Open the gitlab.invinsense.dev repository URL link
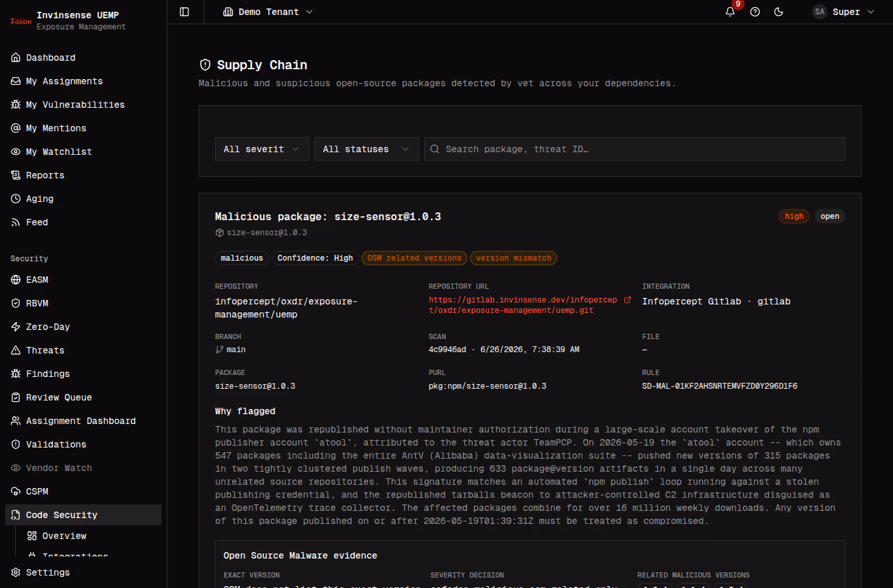Viewport: 893px width, 588px height. coord(523,305)
